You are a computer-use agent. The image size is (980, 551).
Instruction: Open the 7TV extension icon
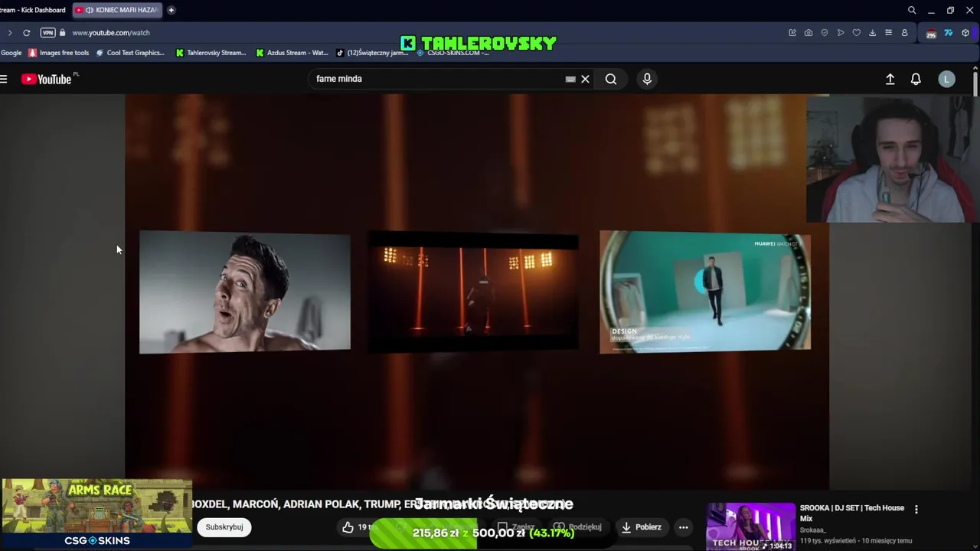coord(949,33)
